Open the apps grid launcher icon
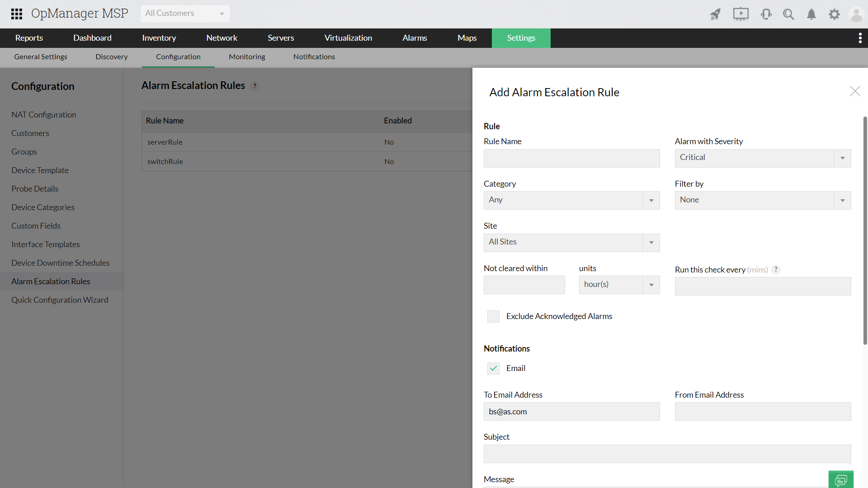The image size is (868, 488). coord(17,14)
